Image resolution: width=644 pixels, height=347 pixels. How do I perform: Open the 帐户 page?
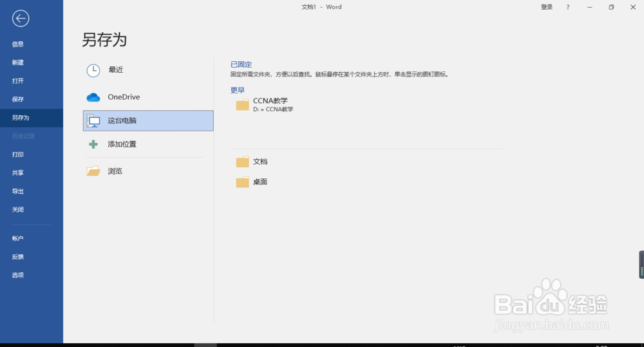[17, 238]
